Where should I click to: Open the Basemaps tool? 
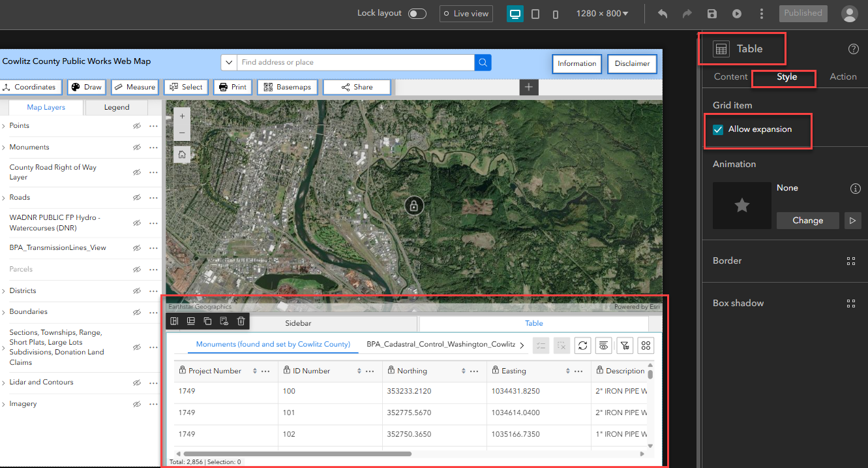click(x=287, y=86)
